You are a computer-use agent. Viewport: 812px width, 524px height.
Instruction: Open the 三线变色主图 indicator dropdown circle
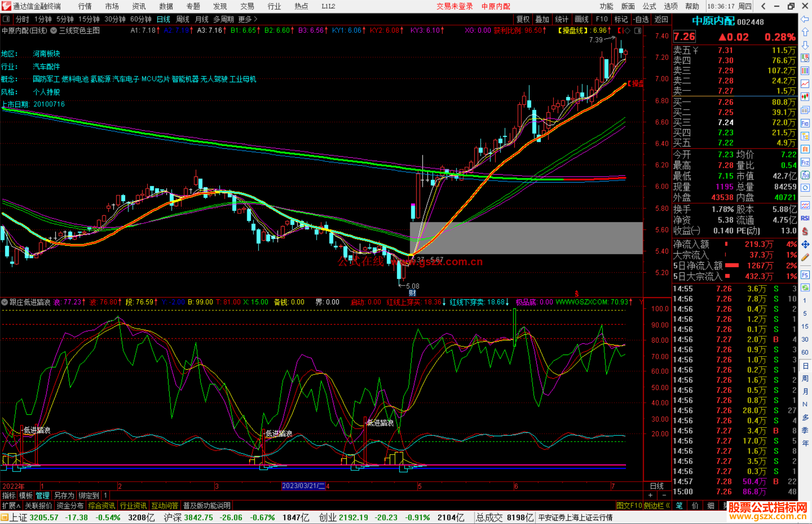54,31
